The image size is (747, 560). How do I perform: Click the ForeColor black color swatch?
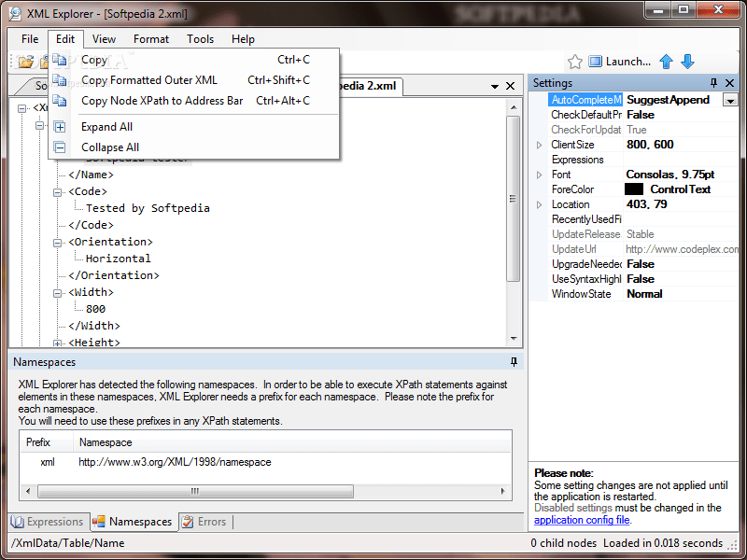click(x=634, y=189)
